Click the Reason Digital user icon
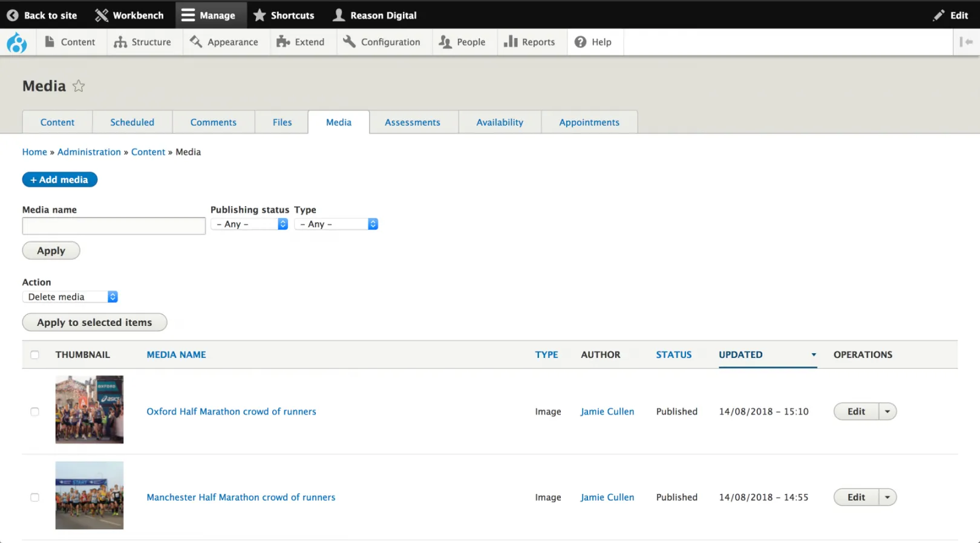 339,15
